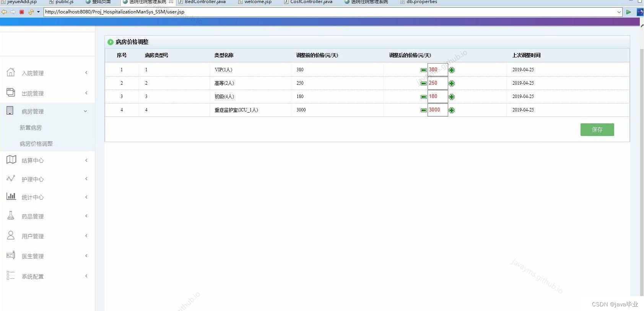Click the 结算中心 map icon
644x311 pixels.
[11, 160]
